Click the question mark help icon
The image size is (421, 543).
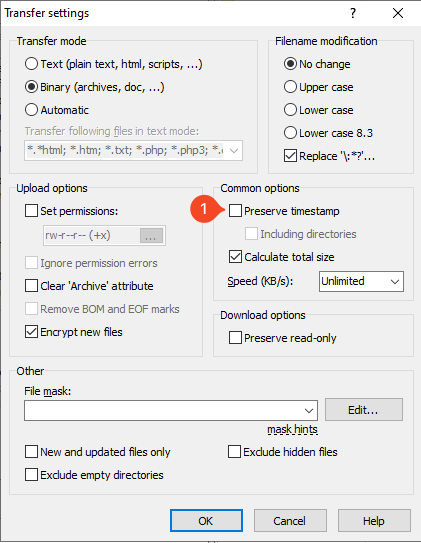pos(353,13)
